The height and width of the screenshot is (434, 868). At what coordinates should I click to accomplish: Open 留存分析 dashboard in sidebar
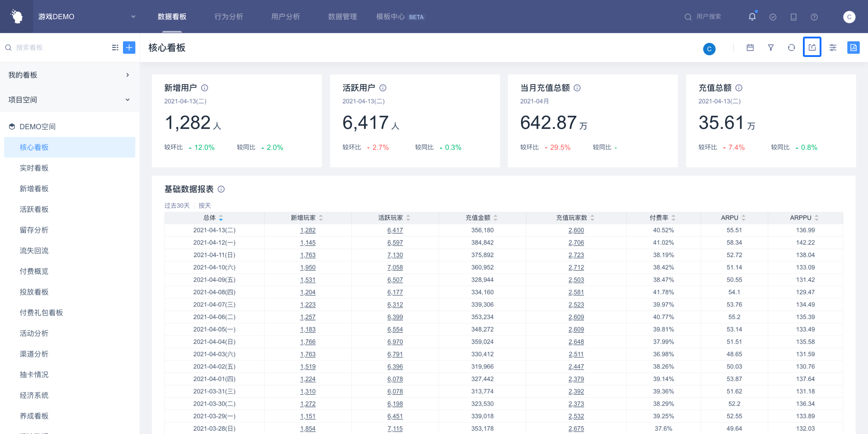tap(34, 230)
